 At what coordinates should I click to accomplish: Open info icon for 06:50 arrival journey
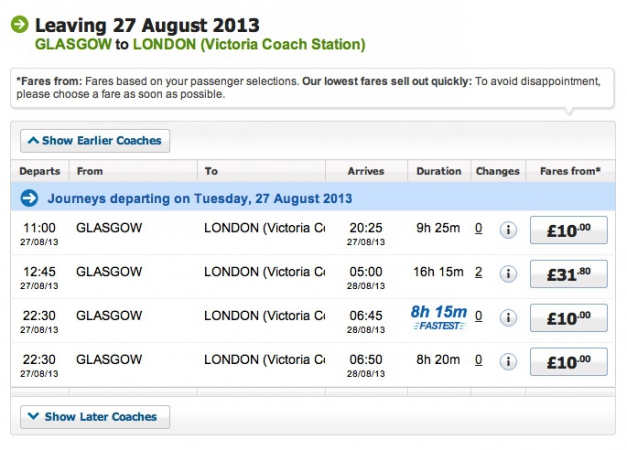click(x=508, y=362)
